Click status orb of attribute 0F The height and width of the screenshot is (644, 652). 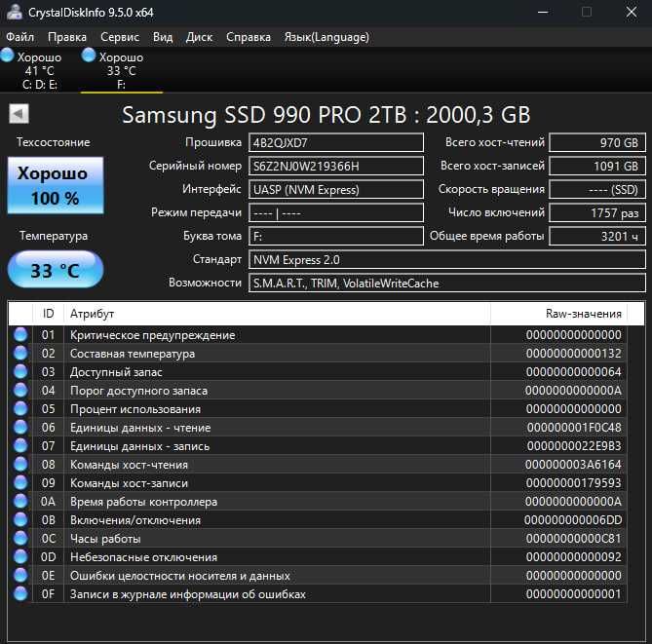20,593
